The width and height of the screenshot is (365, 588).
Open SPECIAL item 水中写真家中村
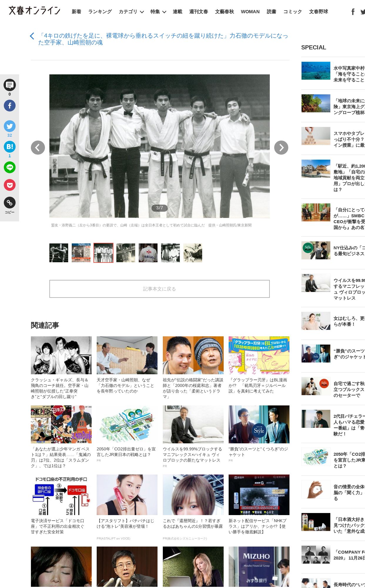[333, 73]
